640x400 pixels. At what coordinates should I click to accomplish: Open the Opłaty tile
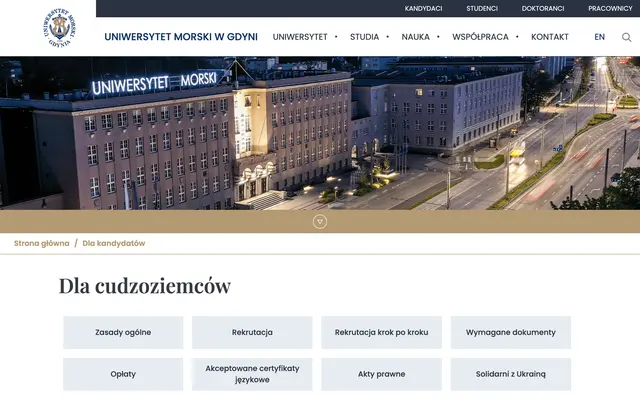pyautogui.click(x=123, y=374)
